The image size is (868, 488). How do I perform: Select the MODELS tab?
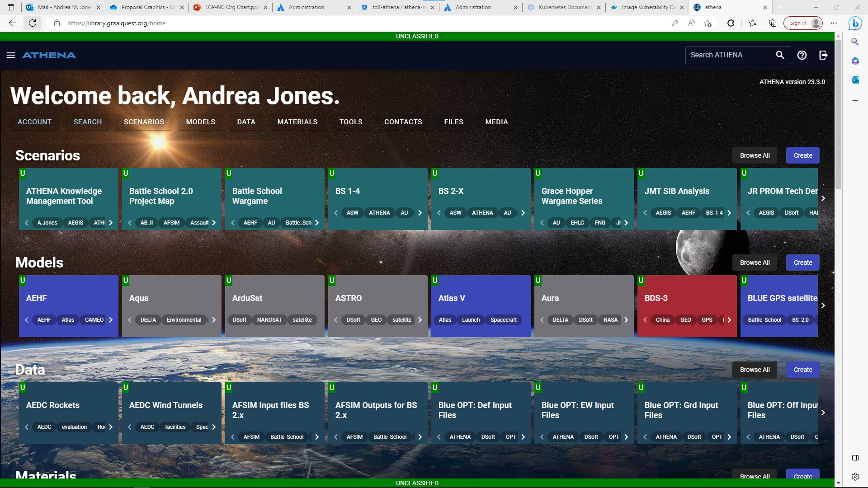201,122
